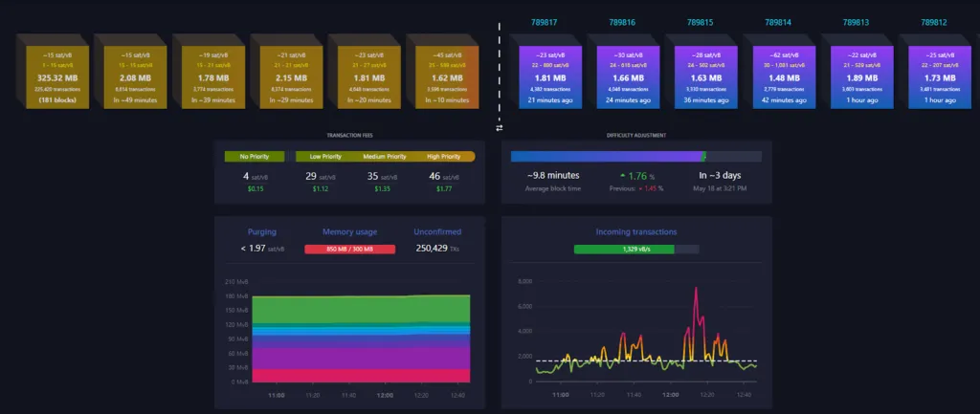
Task: Open block number 789814
Action: [777, 23]
